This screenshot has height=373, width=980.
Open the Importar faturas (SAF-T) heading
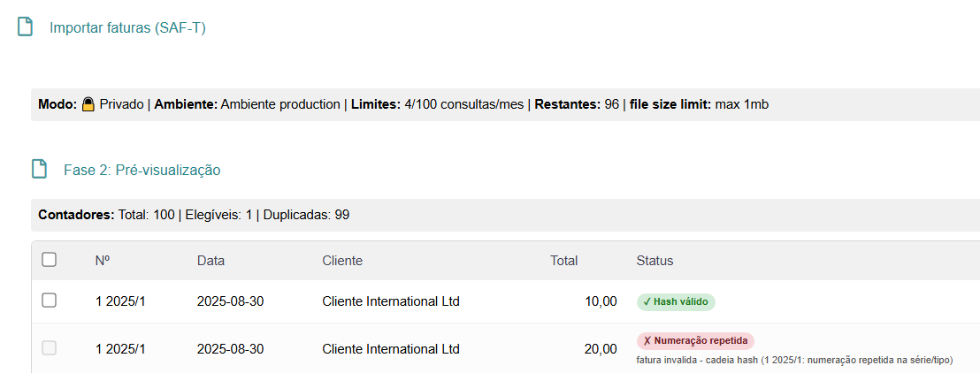point(127,28)
